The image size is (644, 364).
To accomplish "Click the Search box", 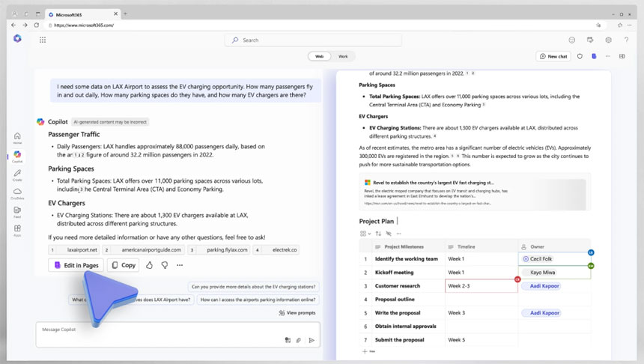I will pos(313,40).
